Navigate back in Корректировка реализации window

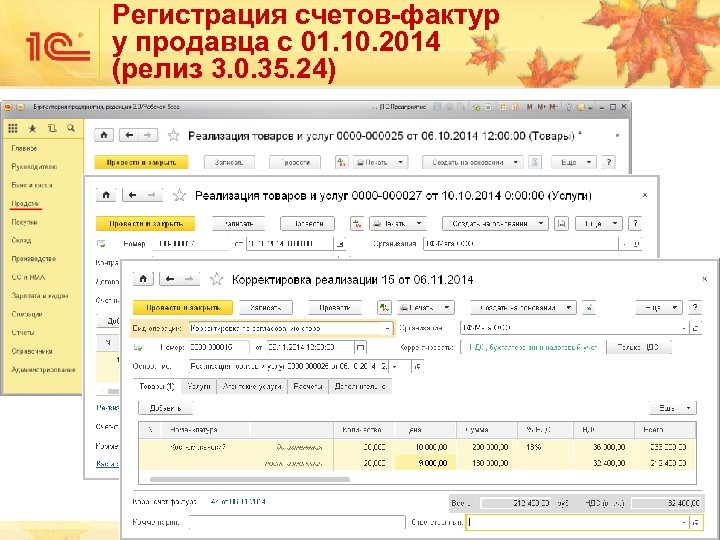pos(170,279)
